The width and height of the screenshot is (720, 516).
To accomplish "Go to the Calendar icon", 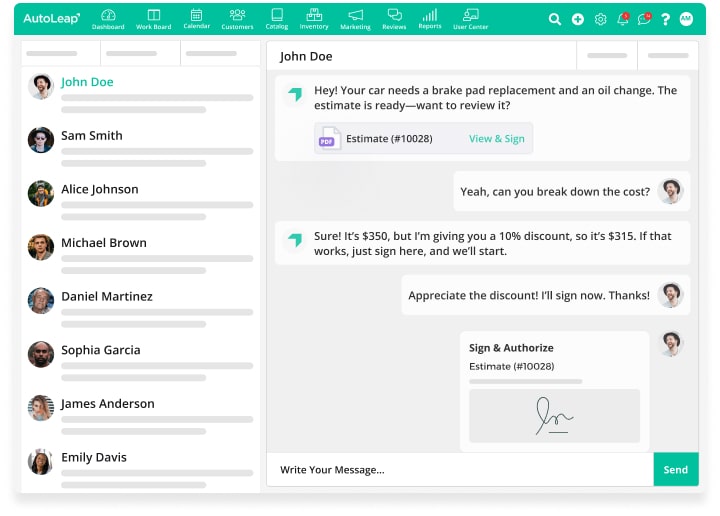I will click(196, 16).
